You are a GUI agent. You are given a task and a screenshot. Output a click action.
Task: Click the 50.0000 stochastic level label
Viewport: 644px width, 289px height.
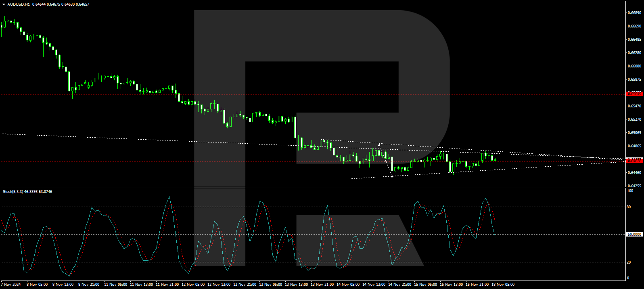pyautogui.click(x=634, y=235)
